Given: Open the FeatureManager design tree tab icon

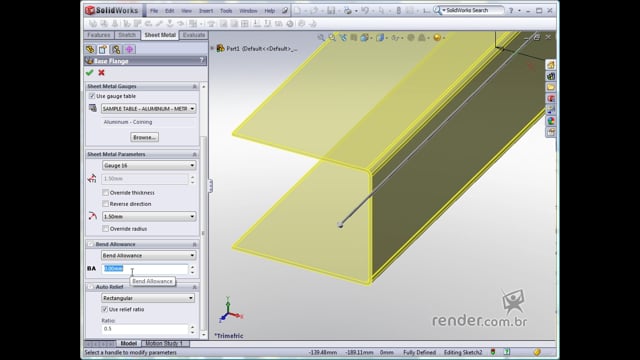Looking at the screenshot, I should coord(90,49).
